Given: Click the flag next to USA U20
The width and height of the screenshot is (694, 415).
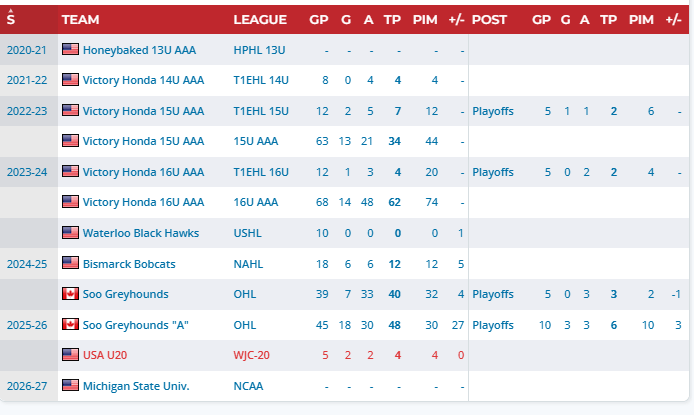Looking at the screenshot, I should pos(70,354).
